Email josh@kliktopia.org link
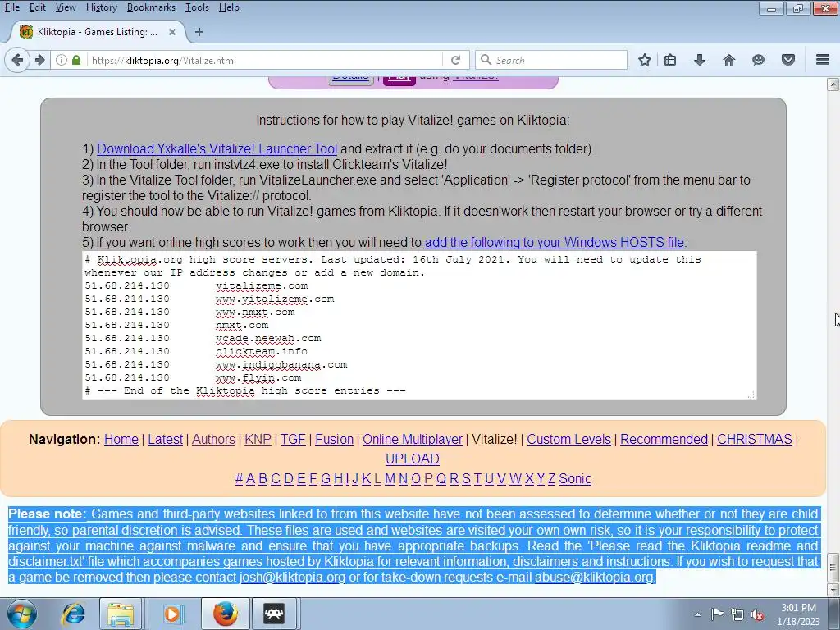Image resolution: width=840 pixels, height=630 pixels. 293,577
